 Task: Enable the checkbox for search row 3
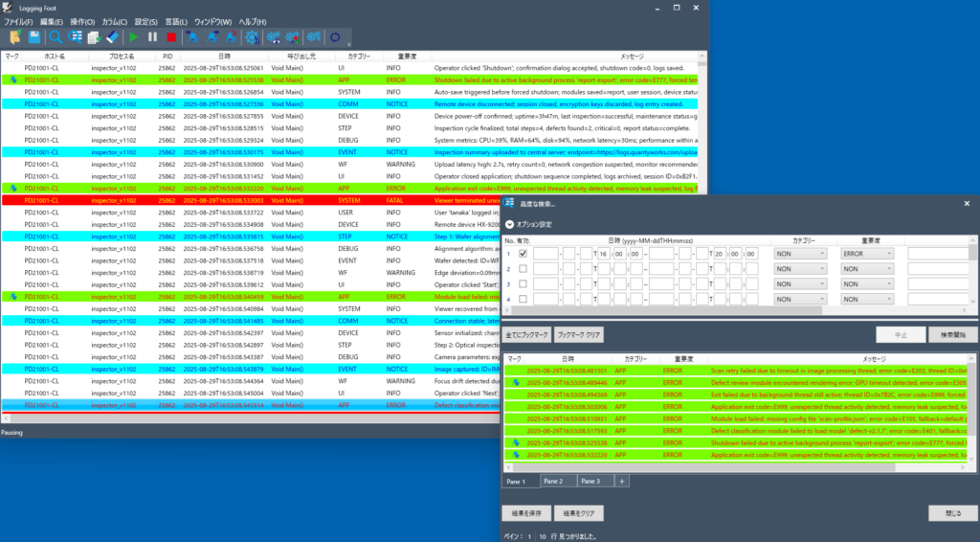523,284
